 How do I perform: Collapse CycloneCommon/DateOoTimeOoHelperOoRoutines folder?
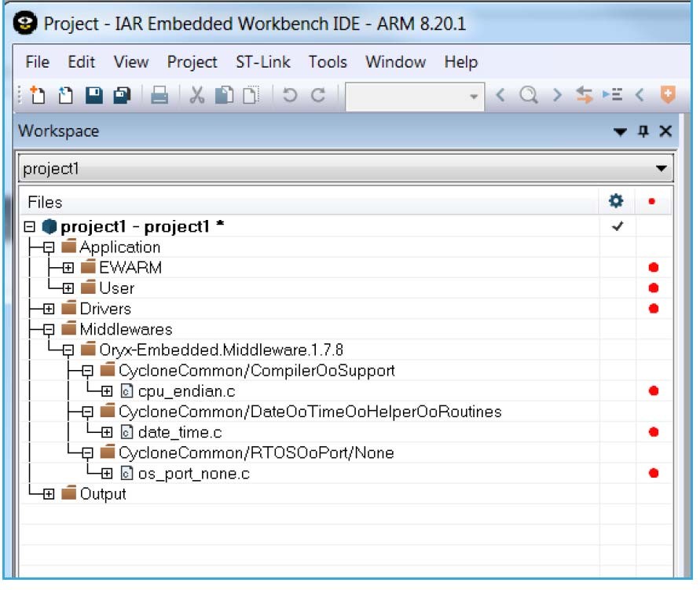87,412
